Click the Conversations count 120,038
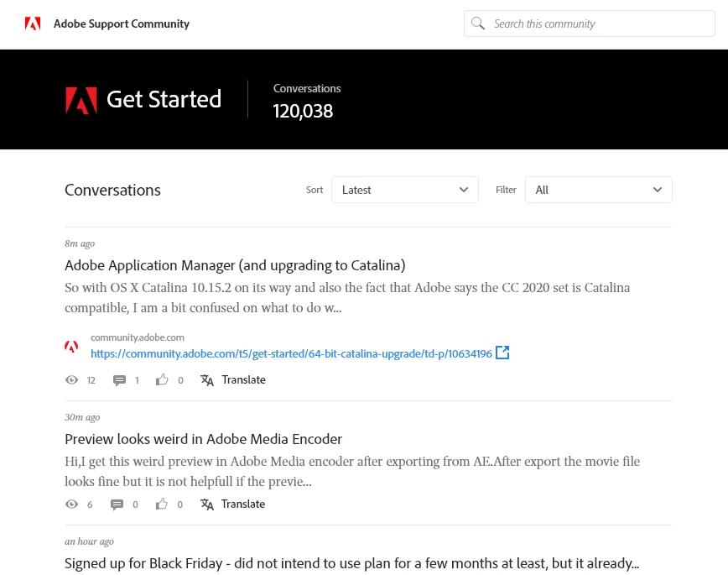 point(303,111)
